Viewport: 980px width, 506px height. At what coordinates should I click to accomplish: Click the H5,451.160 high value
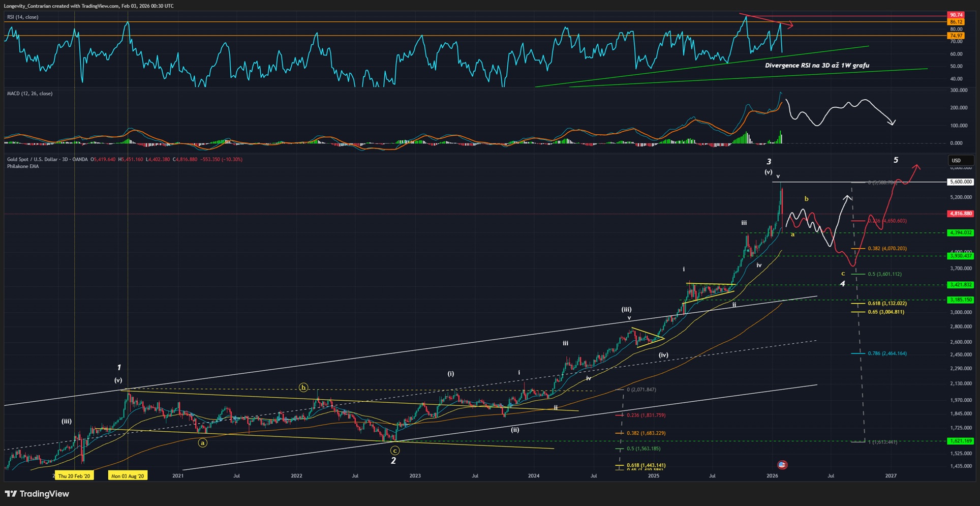(131, 159)
